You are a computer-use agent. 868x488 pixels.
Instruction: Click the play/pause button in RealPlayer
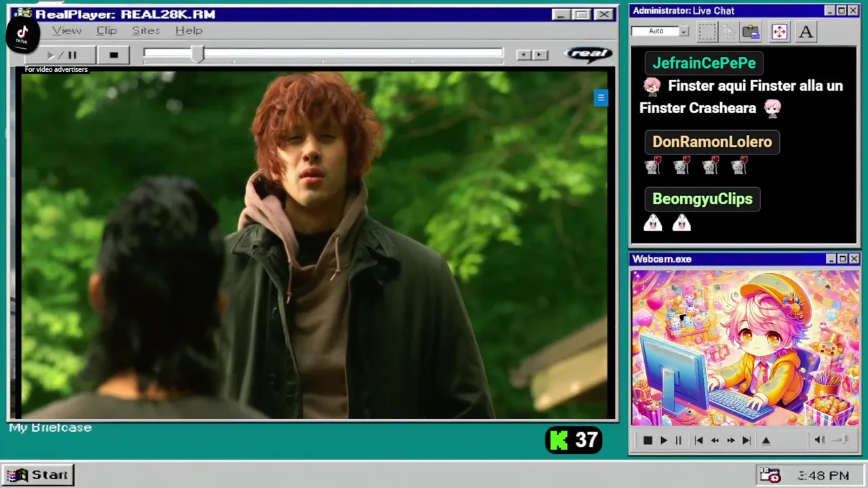click(x=62, y=55)
